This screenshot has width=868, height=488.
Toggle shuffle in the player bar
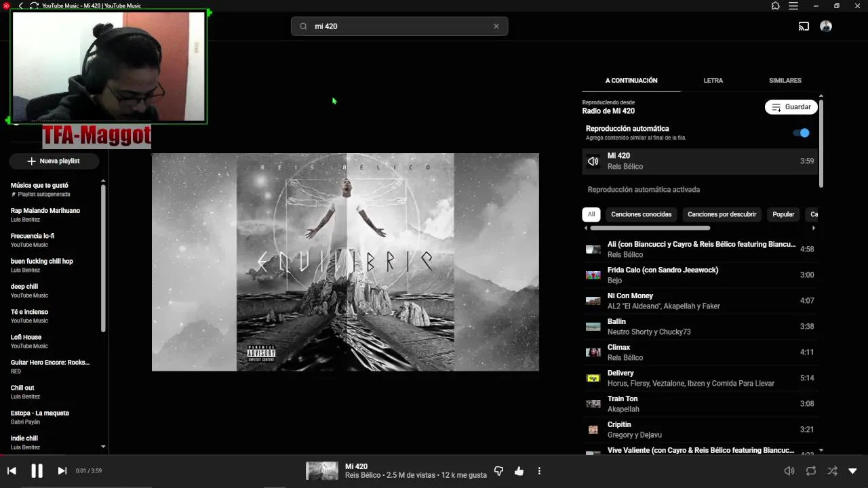click(832, 471)
